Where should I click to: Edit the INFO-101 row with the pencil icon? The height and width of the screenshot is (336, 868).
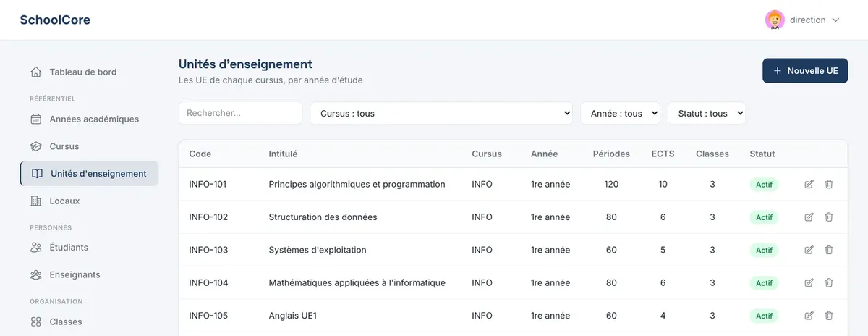[809, 184]
